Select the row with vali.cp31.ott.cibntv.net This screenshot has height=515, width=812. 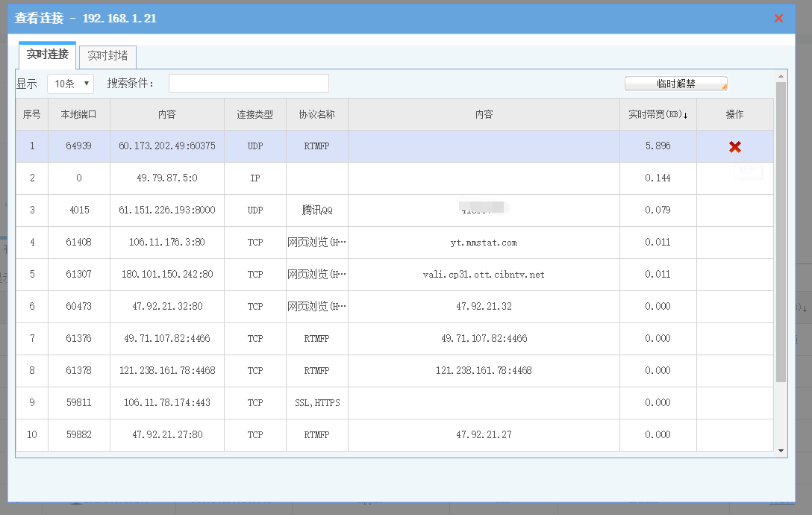[x=484, y=275]
